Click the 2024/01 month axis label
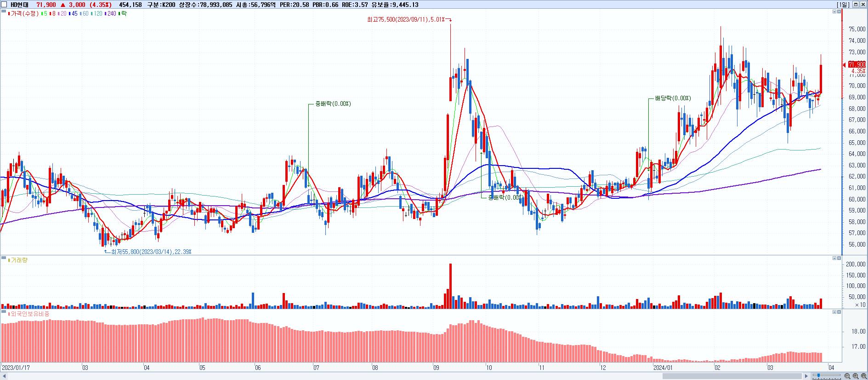The image size is (868, 380). 663,368
